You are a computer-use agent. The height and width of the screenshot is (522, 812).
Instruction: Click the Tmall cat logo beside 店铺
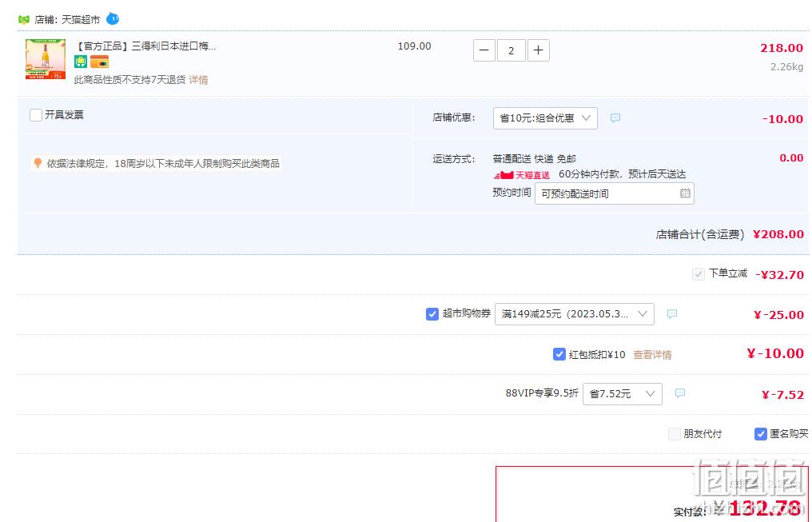(24, 20)
